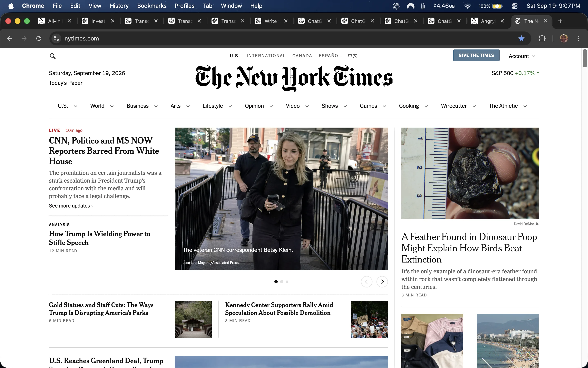
Task: Open the Account dropdown
Action: [x=522, y=56]
